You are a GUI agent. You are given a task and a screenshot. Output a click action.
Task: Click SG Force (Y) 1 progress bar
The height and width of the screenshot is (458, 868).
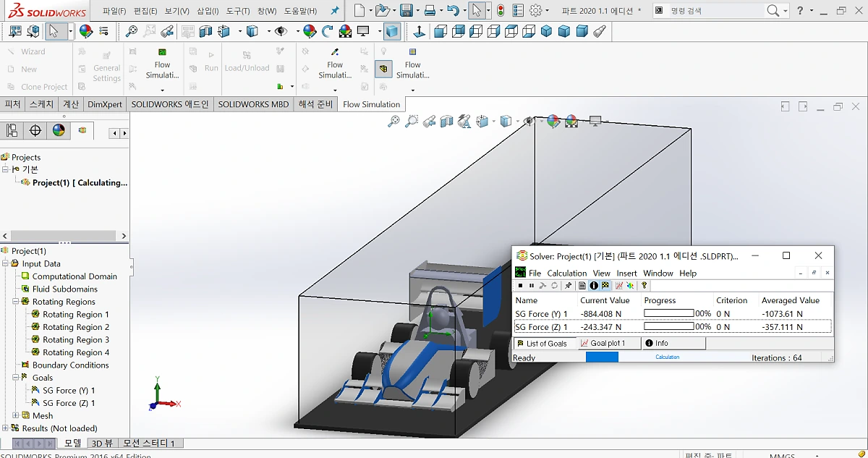tap(669, 314)
